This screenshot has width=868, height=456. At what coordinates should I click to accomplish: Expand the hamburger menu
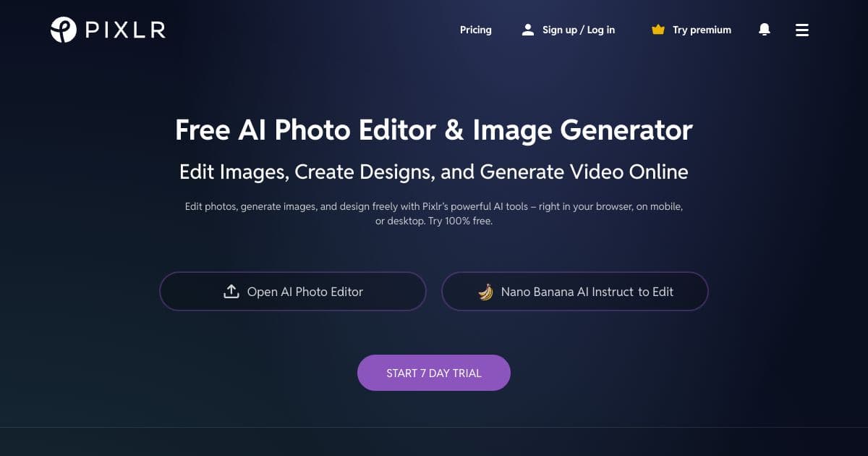coord(802,30)
